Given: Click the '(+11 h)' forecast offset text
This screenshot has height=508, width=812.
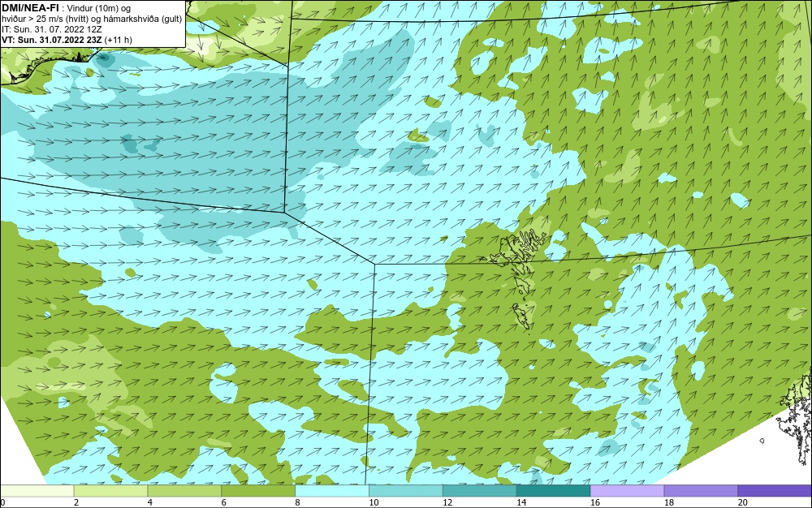Looking at the screenshot, I should point(118,40).
